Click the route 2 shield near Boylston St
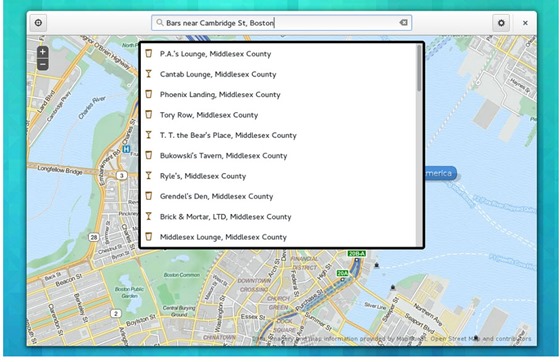Viewport: 560px width, 362px height. pyautogui.click(x=115, y=313)
